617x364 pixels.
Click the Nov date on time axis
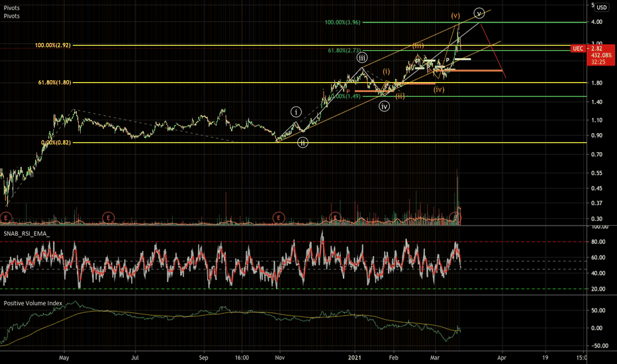pyautogui.click(x=280, y=357)
